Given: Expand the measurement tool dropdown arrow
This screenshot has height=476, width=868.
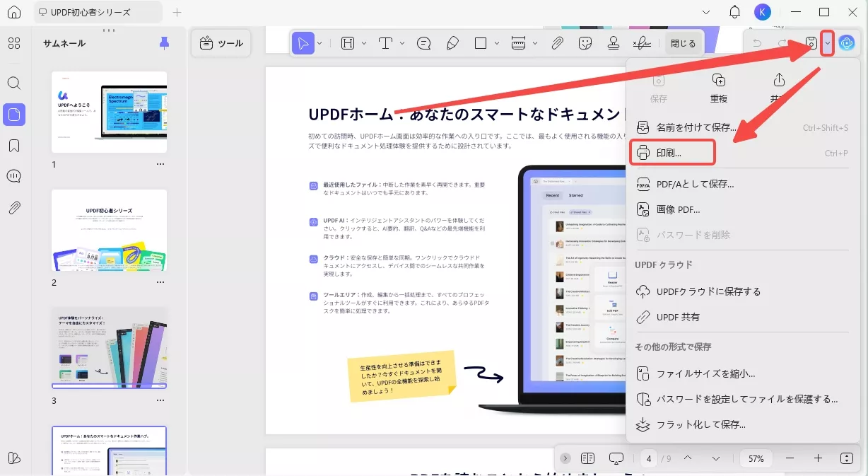Looking at the screenshot, I should pyautogui.click(x=535, y=43).
